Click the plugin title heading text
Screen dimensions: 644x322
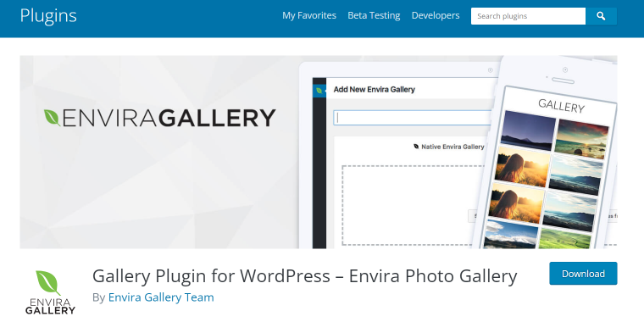pyautogui.click(x=304, y=276)
